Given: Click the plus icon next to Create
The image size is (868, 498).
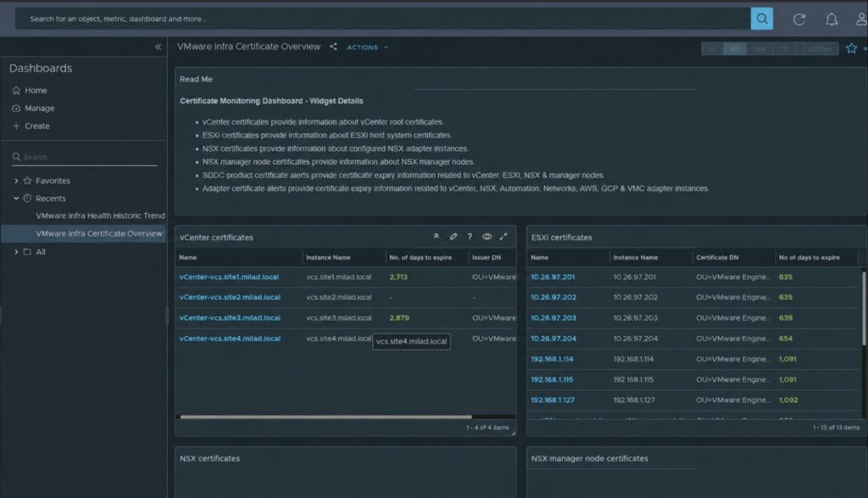Looking at the screenshot, I should pyautogui.click(x=16, y=126).
